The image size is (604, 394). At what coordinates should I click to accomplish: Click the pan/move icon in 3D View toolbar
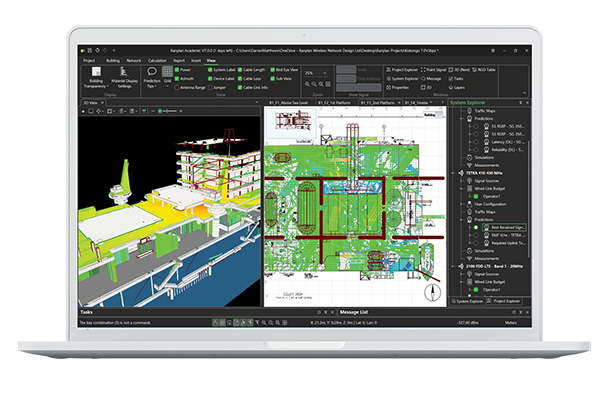point(99,111)
